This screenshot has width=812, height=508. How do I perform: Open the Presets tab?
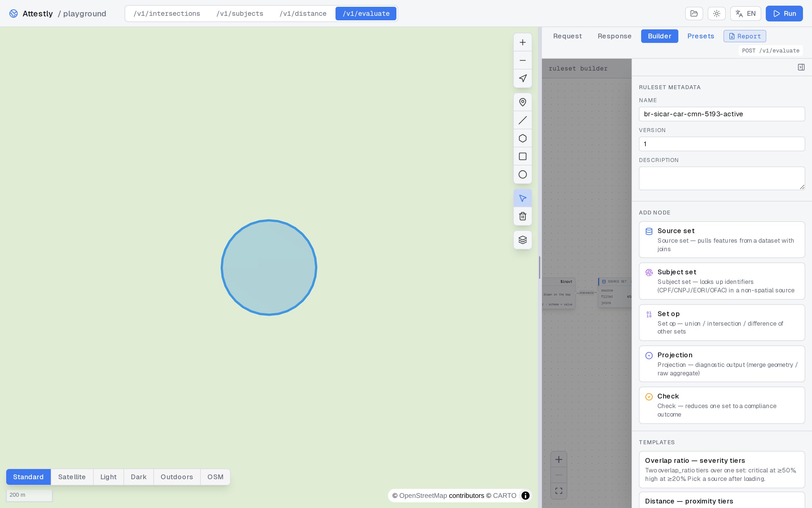(x=701, y=36)
